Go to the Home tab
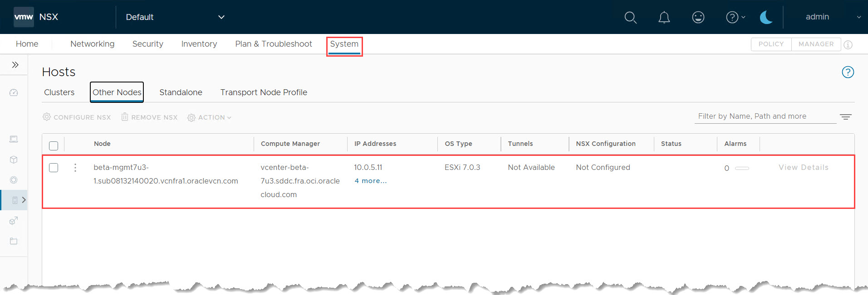868x295 pixels. click(27, 44)
